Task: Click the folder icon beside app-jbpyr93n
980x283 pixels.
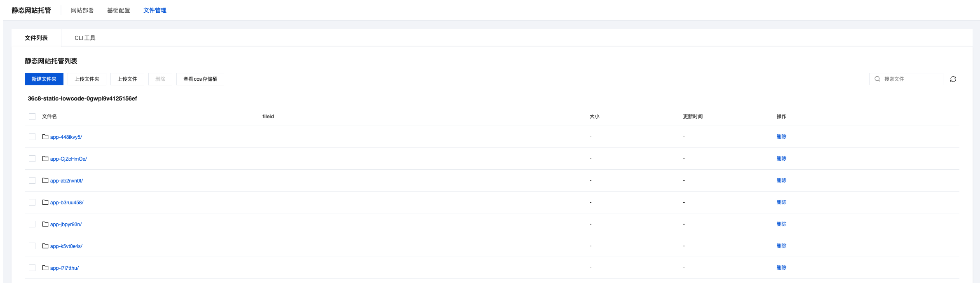Action: pyautogui.click(x=45, y=224)
